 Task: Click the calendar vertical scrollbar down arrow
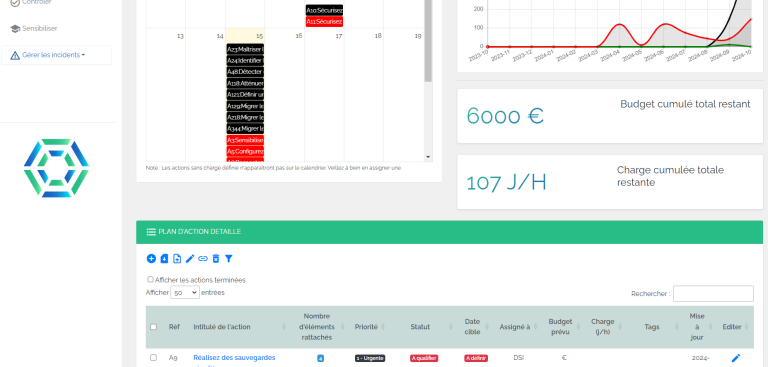[428, 157]
